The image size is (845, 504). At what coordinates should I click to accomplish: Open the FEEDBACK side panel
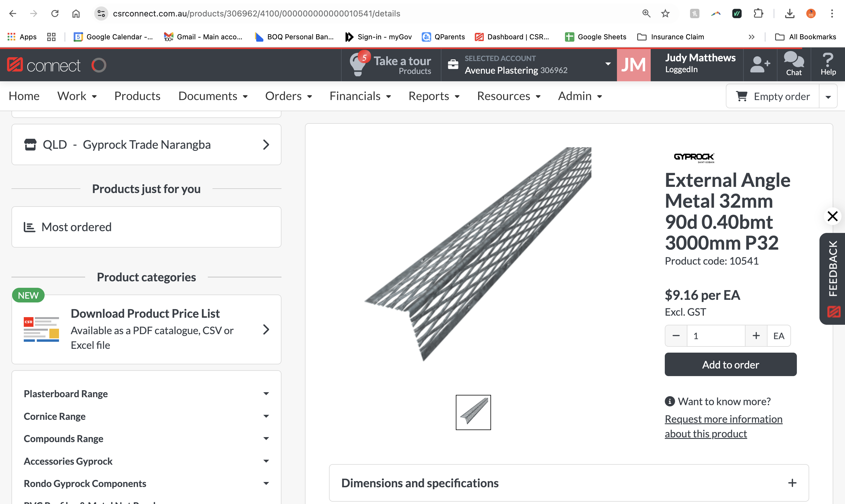[x=832, y=278]
